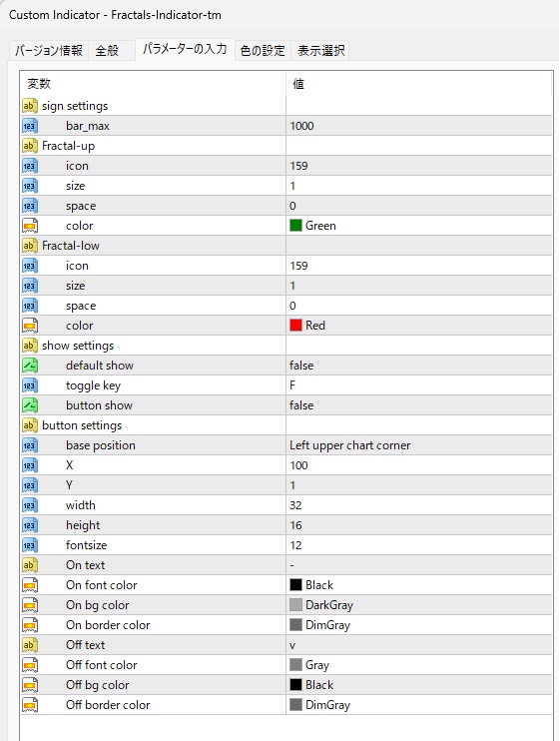Screen dimensions: 560x741
Task: Click the boolean icon beside button show
Action: (30, 405)
